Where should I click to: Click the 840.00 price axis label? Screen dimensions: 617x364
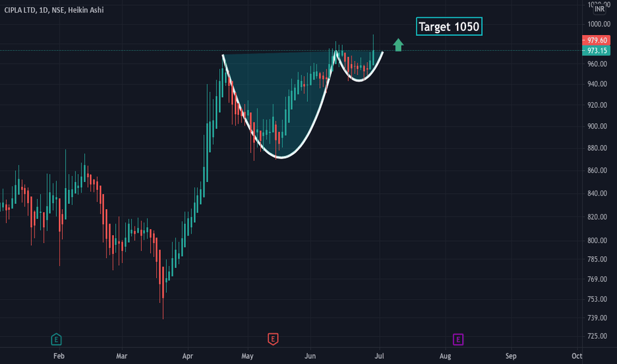coord(597,193)
